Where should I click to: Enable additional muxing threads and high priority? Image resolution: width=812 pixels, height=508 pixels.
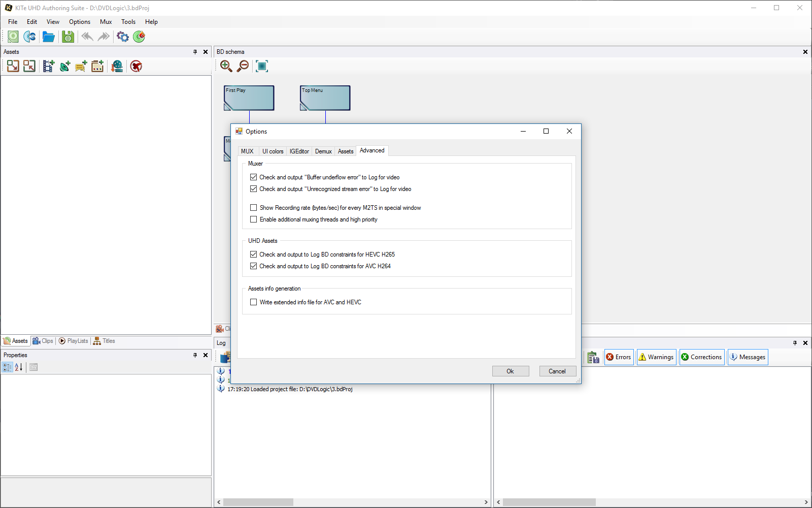coord(253,219)
